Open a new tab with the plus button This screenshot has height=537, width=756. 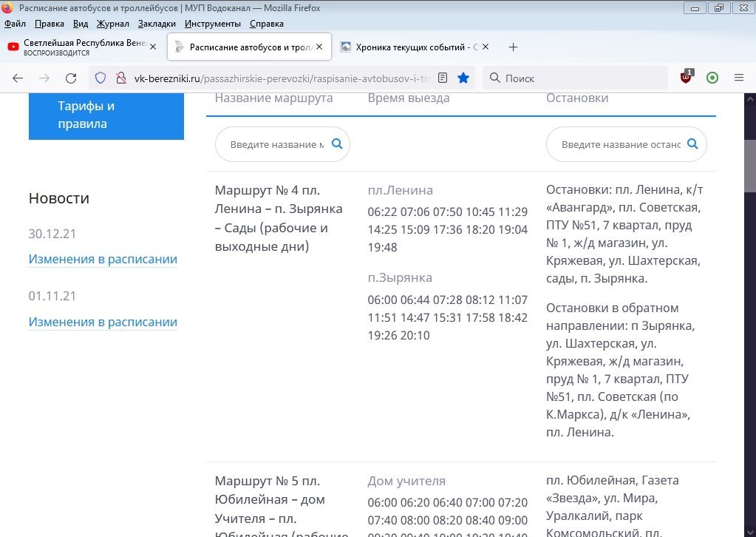coord(514,47)
